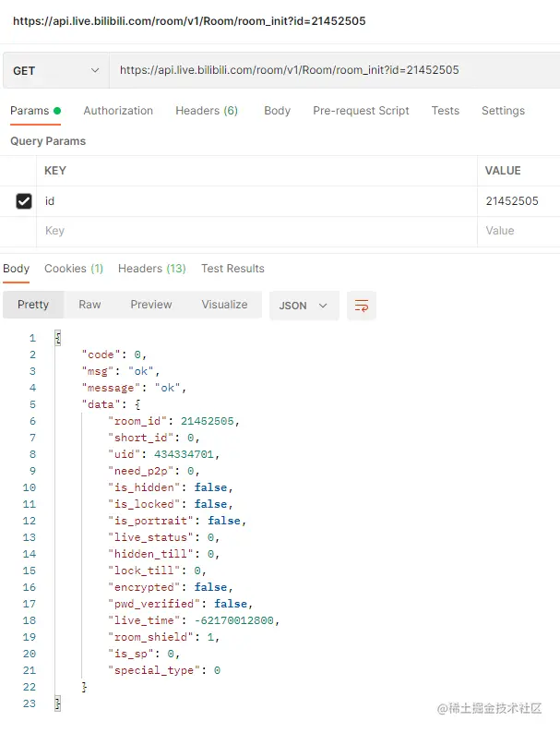
Task: Uncheck the id parameter checkbox
Action: [x=24, y=201]
